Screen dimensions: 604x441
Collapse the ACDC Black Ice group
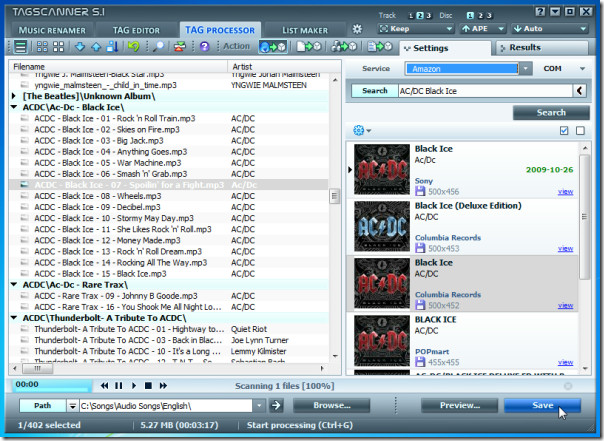pos(14,107)
